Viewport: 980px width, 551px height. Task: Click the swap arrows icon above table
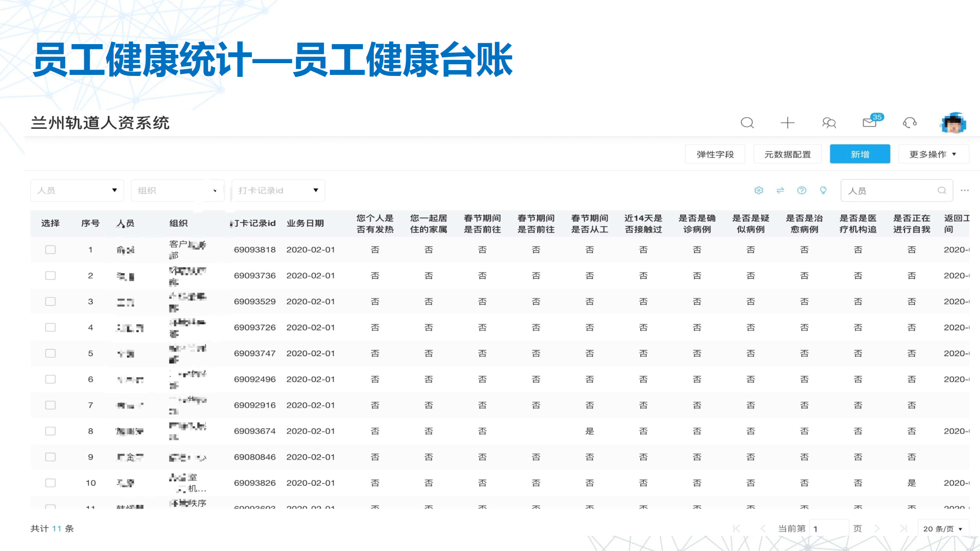[x=780, y=191]
